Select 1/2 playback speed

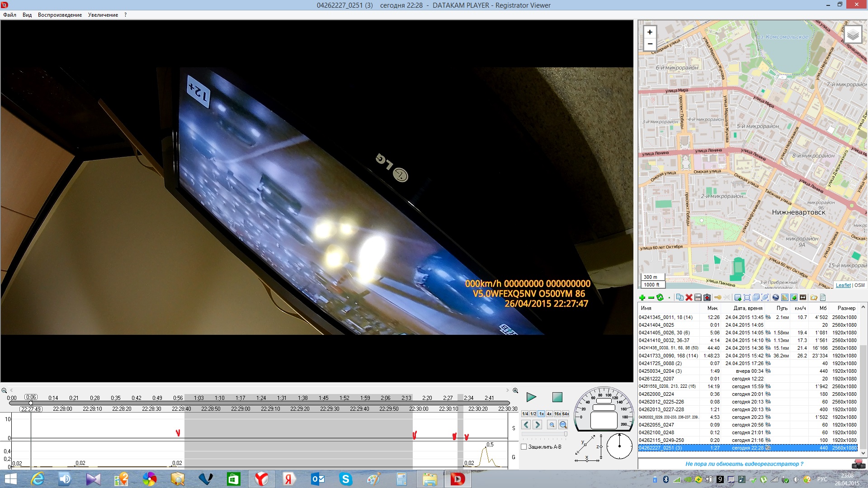(533, 414)
